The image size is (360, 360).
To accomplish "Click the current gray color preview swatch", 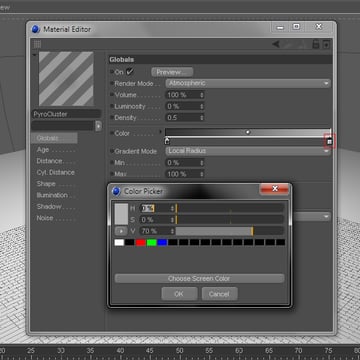I will 121,214.
